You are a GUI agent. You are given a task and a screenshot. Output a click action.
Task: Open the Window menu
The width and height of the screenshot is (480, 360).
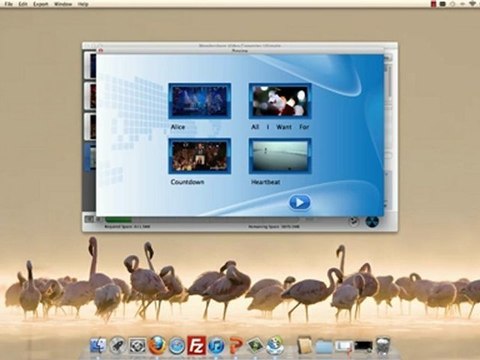click(63, 4)
